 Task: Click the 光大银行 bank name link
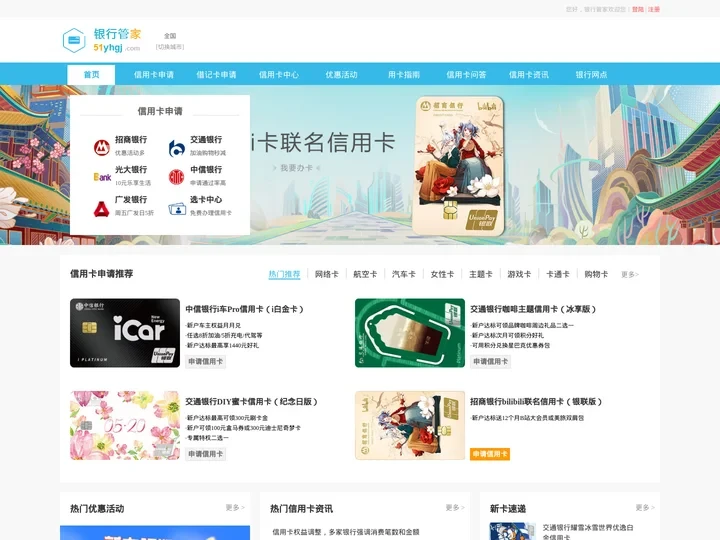tap(131, 169)
